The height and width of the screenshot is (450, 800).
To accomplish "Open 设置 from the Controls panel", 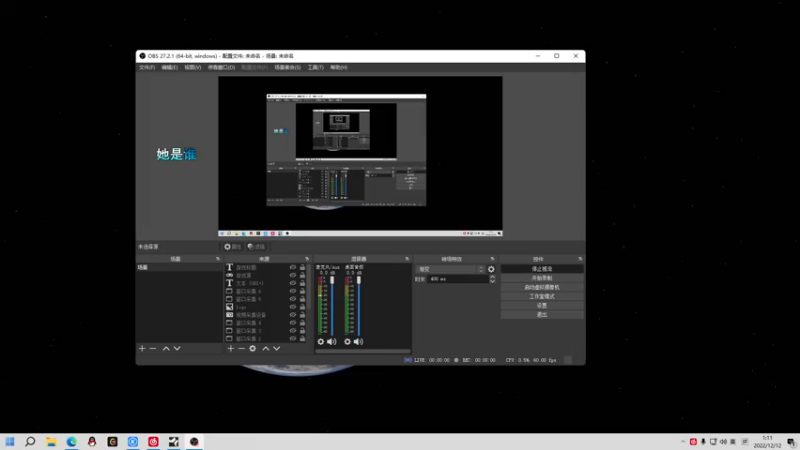I will [x=542, y=306].
